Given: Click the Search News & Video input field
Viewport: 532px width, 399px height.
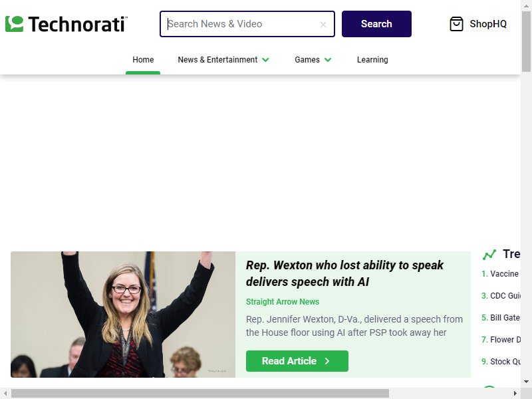Looking at the screenshot, I should (243, 24).
